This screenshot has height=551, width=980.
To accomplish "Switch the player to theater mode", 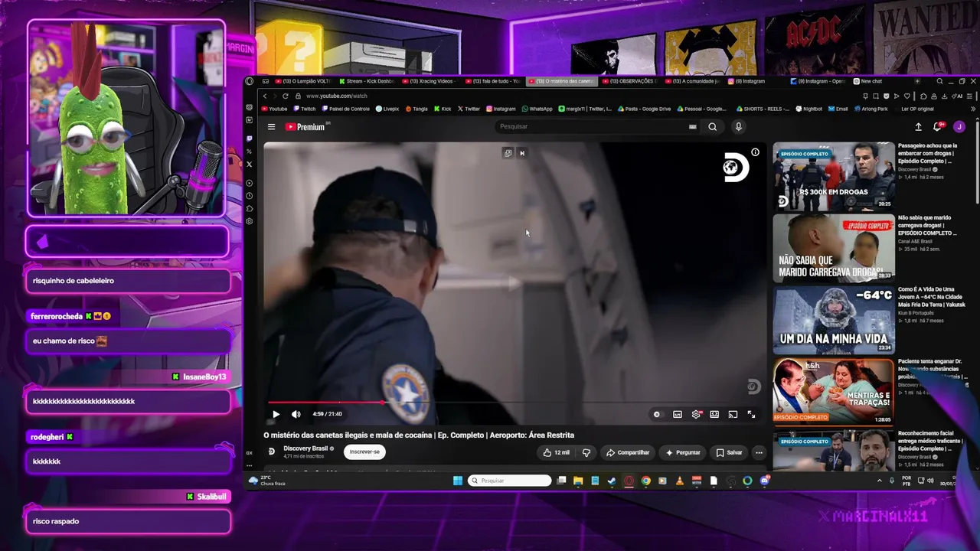I will [714, 414].
